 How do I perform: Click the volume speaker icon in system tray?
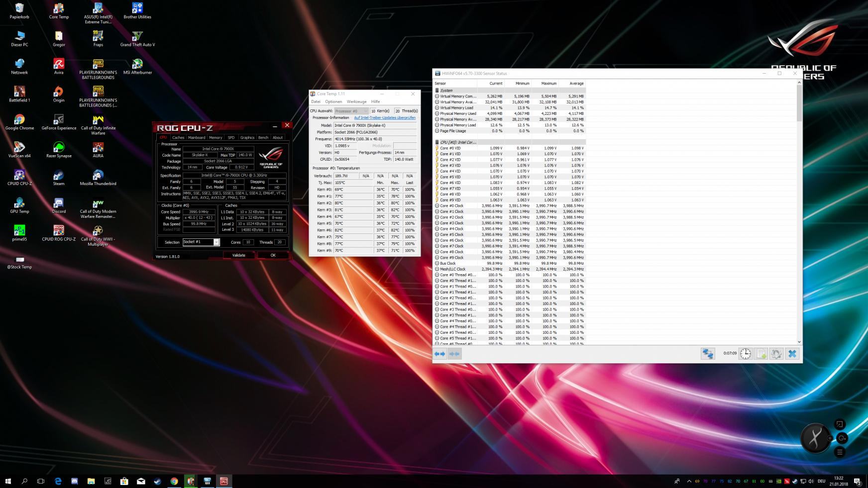point(811,481)
